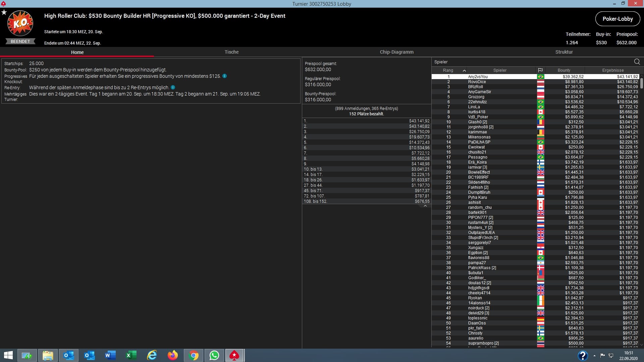Open Excel from the taskbar
644x362 pixels.
(x=131, y=355)
